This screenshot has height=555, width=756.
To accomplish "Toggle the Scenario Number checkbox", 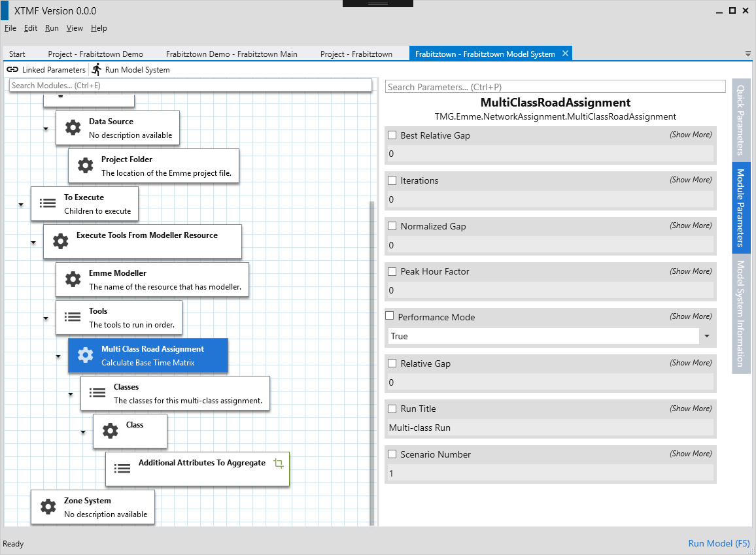I will pyautogui.click(x=392, y=454).
